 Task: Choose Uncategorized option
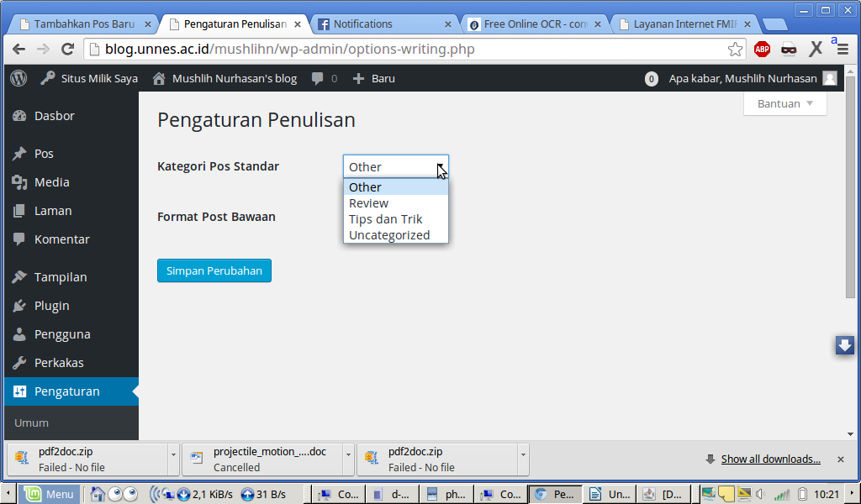(396, 234)
